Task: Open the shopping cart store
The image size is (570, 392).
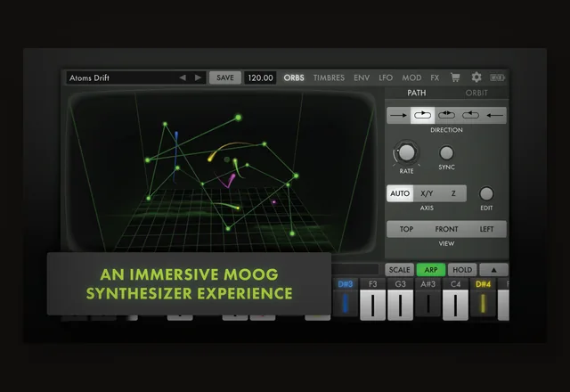Action: pos(455,78)
